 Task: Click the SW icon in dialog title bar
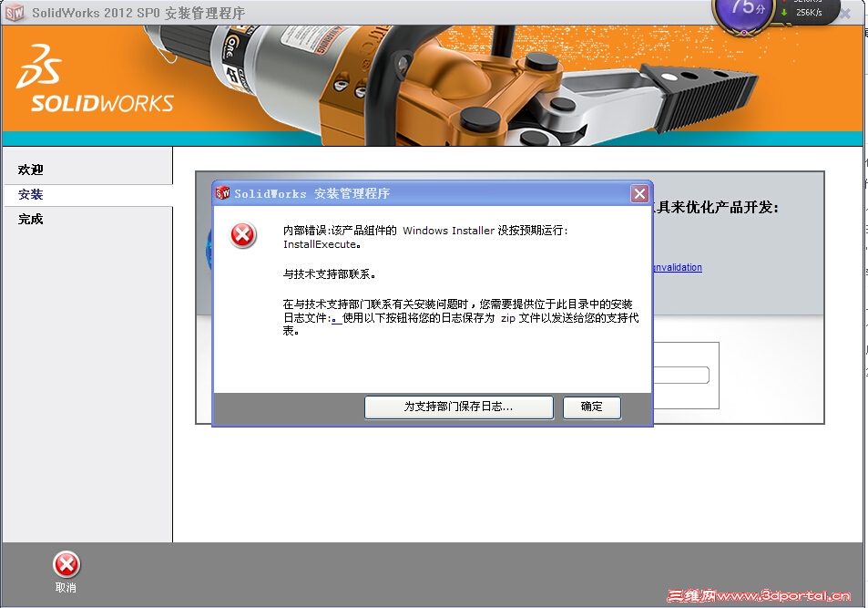pos(222,193)
